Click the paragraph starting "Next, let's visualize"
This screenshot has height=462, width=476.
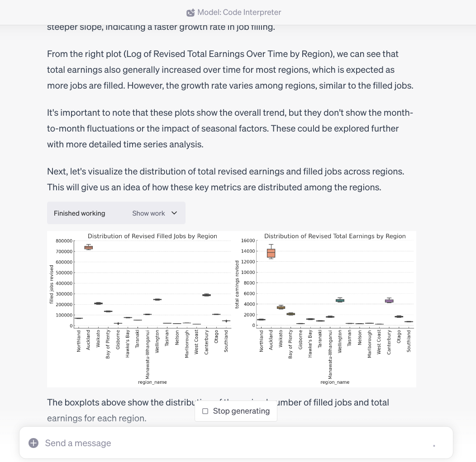click(225, 179)
